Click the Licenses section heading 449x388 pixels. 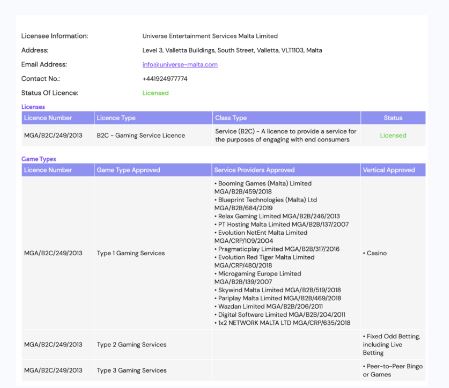pyautogui.click(x=33, y=107)
